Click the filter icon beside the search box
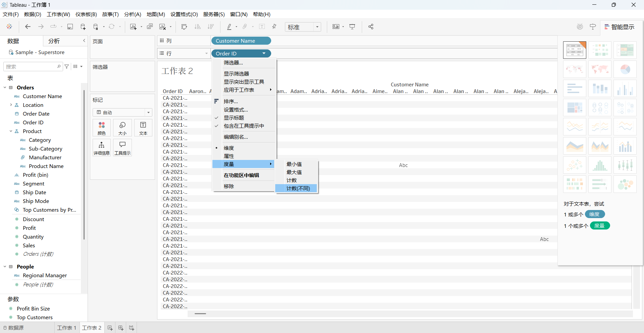Screen dimensions: 644x333 pyautogui.click(x=67, y=67)
